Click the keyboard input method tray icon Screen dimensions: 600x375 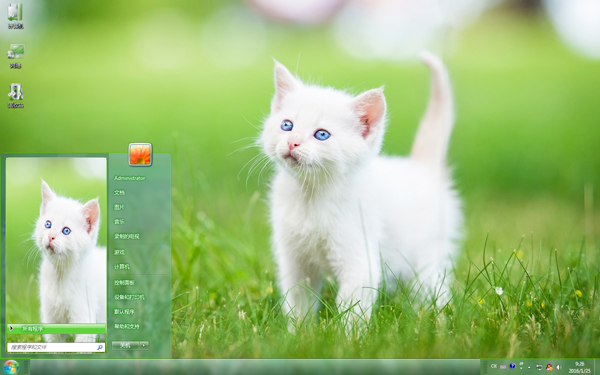[x=503, y=367]
